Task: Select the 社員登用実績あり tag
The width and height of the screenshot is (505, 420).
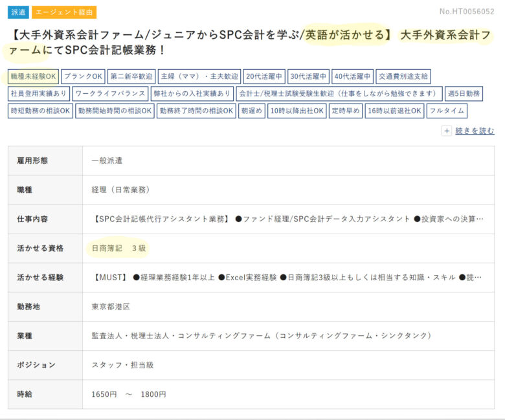Action: coord(39,94)
